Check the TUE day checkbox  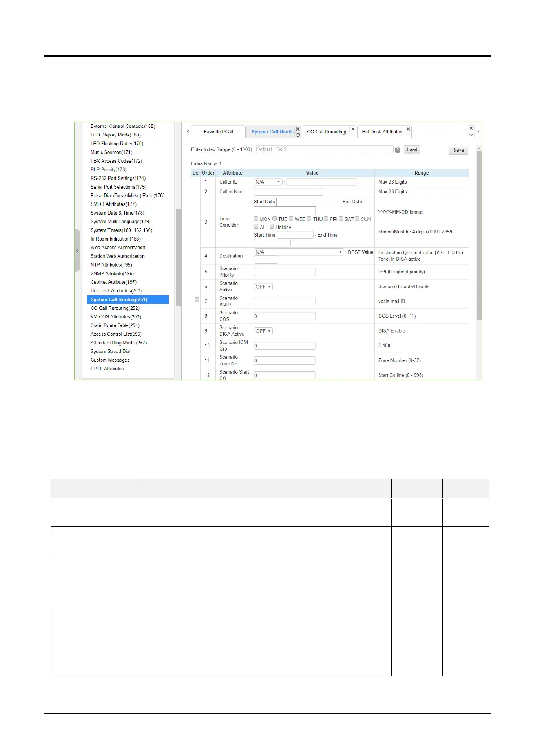pos(274,219)
